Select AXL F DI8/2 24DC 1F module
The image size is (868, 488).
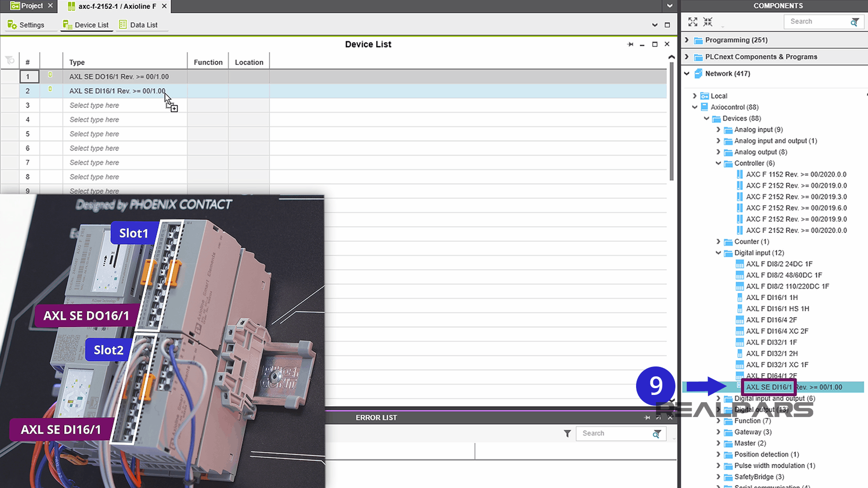click(779, 264)
